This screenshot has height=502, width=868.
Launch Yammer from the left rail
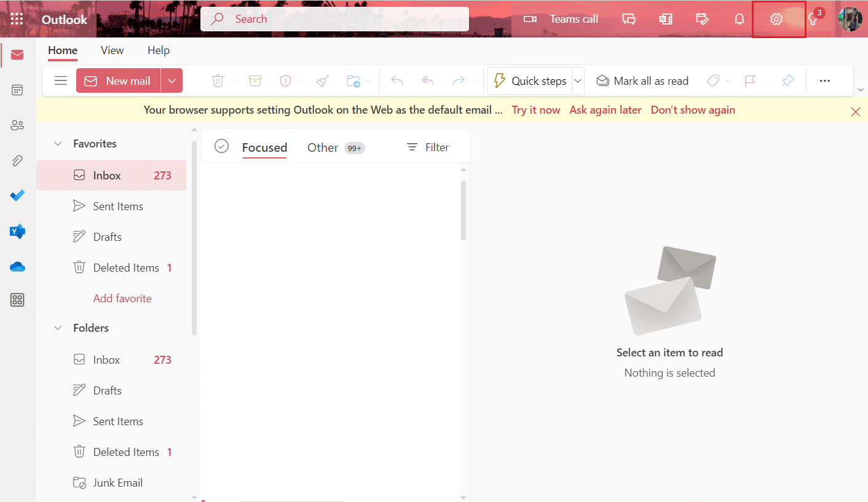(x=17, y=232)
